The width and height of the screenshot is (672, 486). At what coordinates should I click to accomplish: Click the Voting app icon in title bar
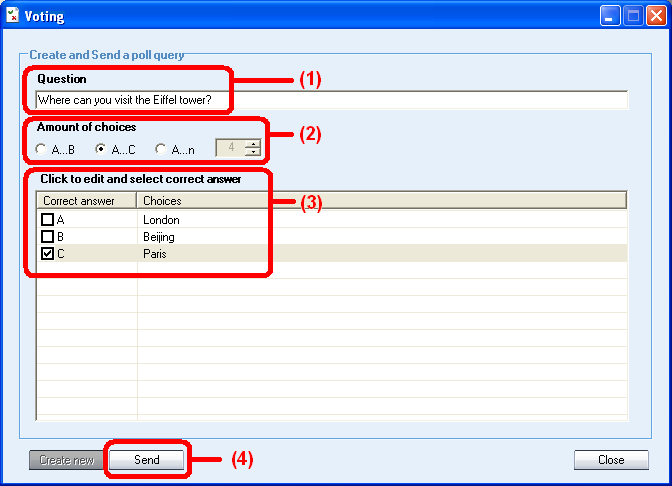pyautogui.click(x=13, y=15)
